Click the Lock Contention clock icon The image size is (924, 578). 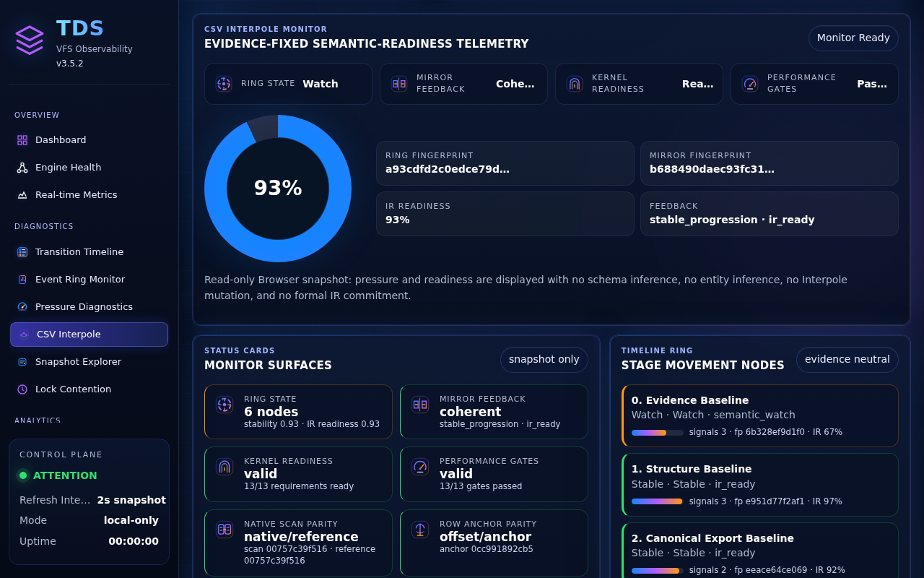pyautogui.click(x=22, y=389)
